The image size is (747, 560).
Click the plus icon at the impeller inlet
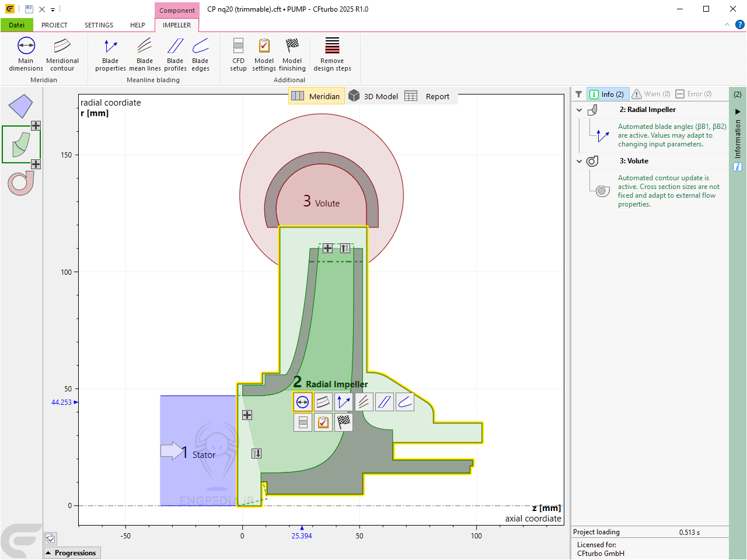(x=247, y=415)
